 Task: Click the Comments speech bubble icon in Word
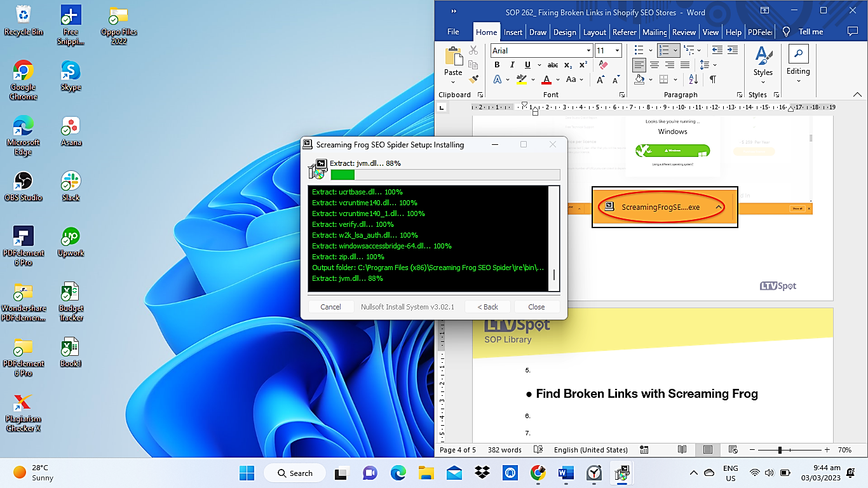(x=853, y=31)
